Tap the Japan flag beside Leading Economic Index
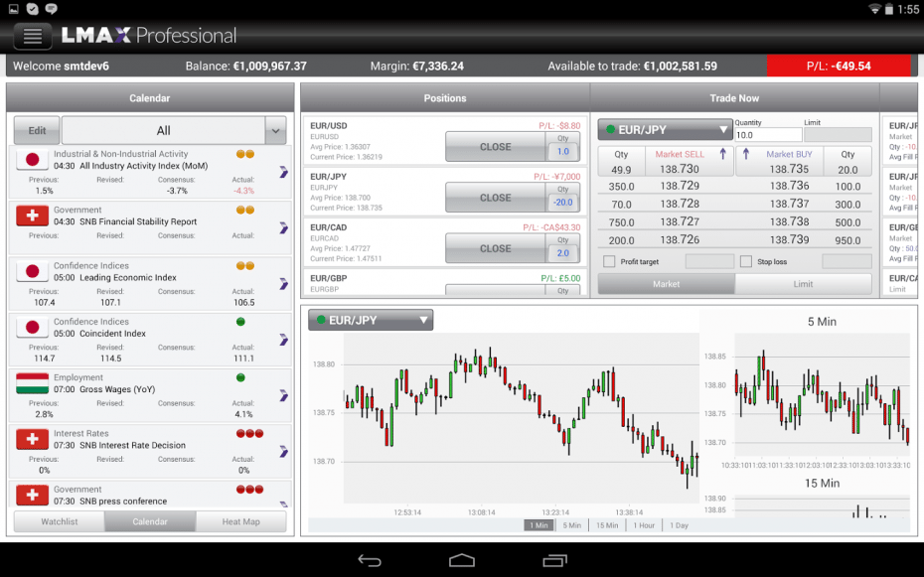 click(x=33, y=272)
